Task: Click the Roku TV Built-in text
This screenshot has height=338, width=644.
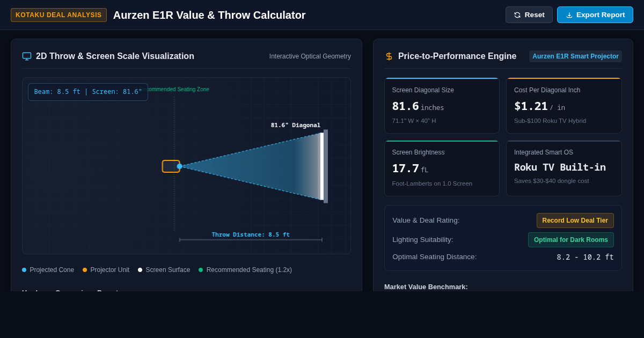Action: click(x=560, y=167)
